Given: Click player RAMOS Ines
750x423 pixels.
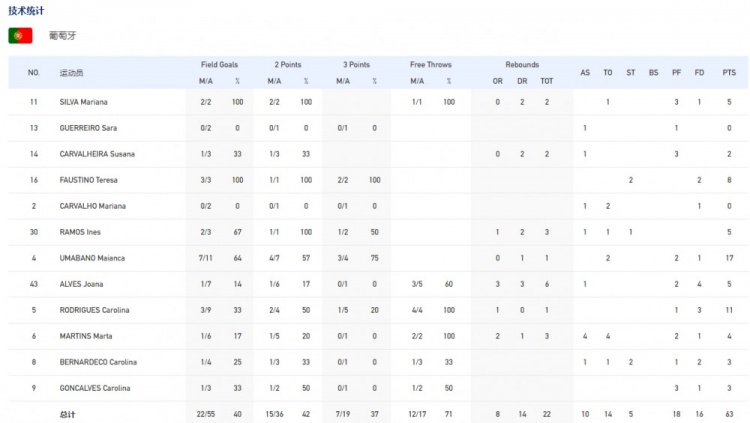Looking at the screenshot, I should [80, 232].
